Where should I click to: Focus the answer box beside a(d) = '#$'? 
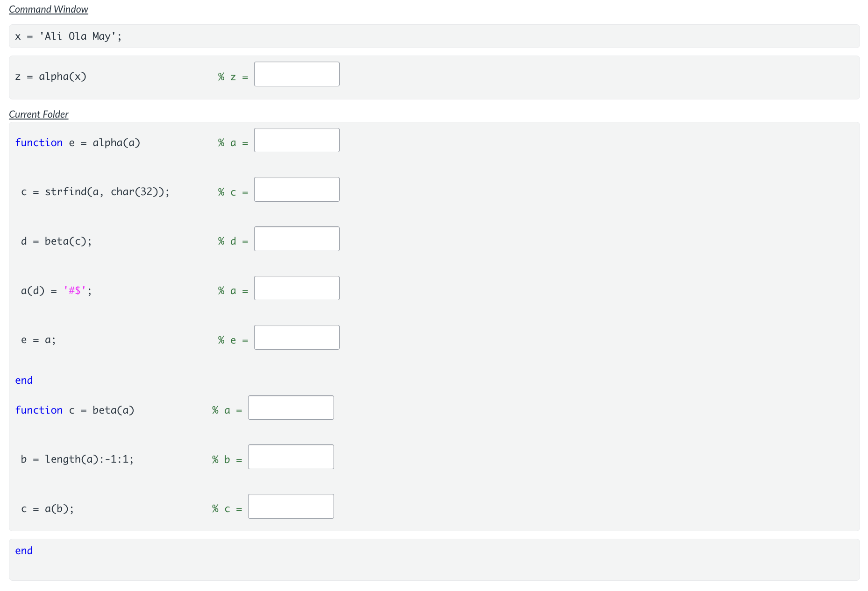coord(297,288)
